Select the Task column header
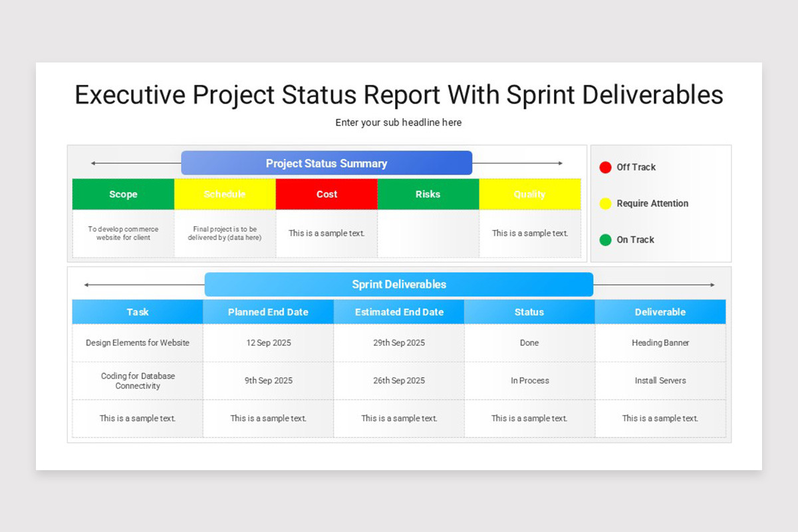798x532 pixels. pyautogui.click(x=137, y=311)
